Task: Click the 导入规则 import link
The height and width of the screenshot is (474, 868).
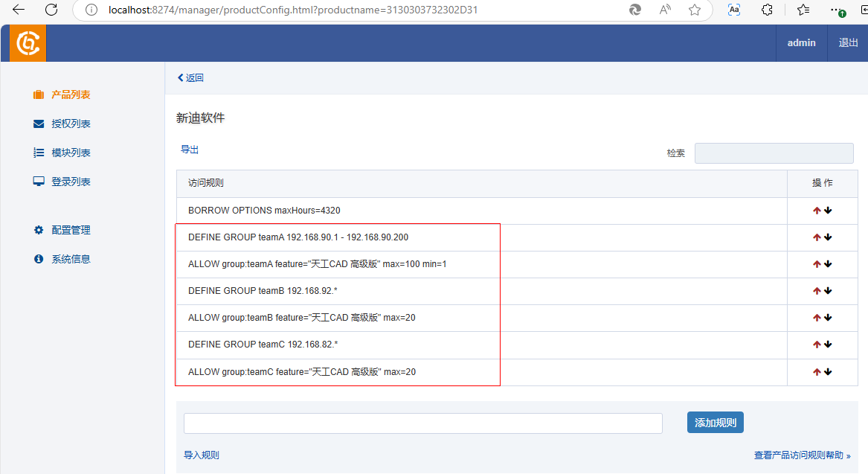Action: 202,455
